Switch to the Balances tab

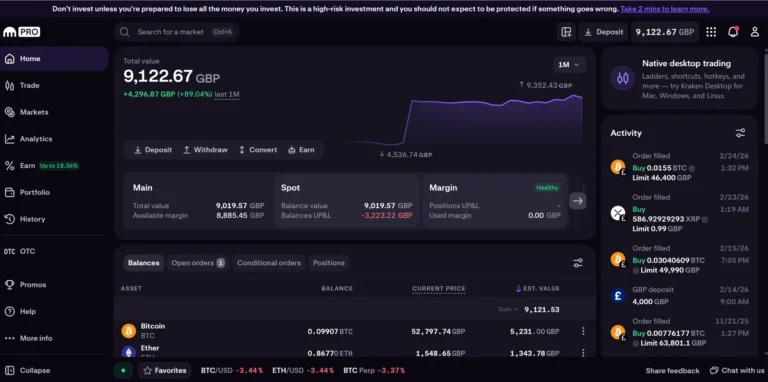144,263
